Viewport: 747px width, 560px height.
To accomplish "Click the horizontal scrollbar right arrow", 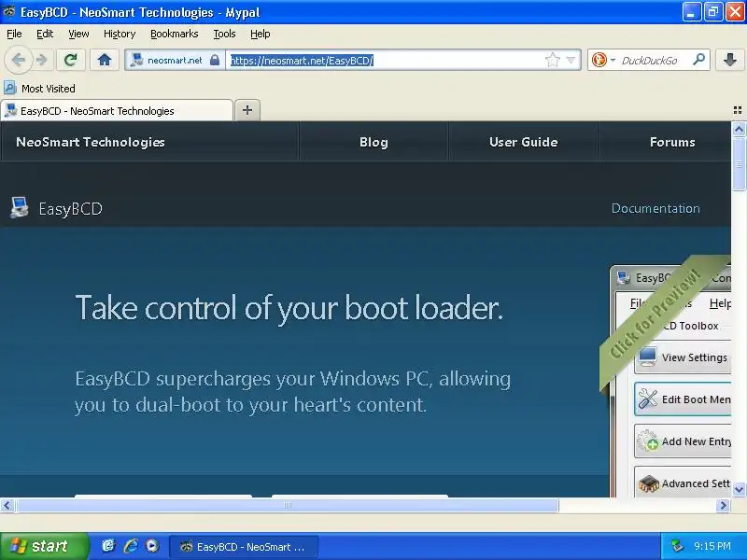I will pos(723,505).
